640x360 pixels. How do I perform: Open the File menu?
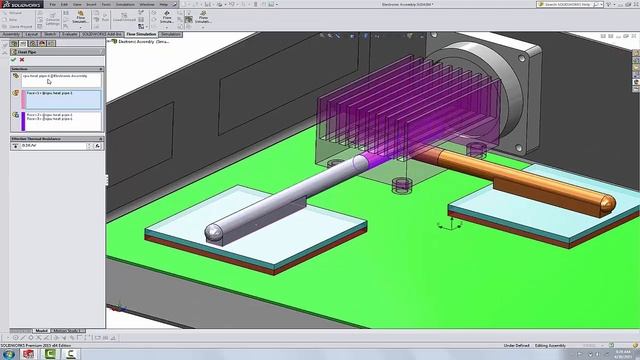point(53,4)
